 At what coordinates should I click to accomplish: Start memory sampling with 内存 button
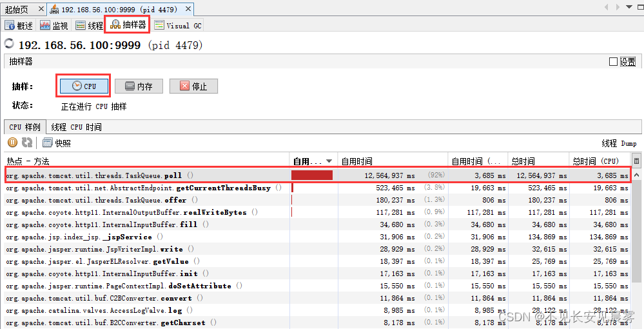(139, 86)
